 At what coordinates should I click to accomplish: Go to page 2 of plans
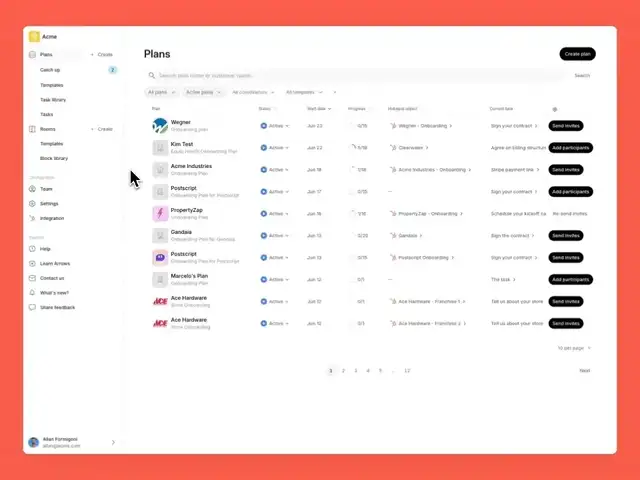pos(343,371)
